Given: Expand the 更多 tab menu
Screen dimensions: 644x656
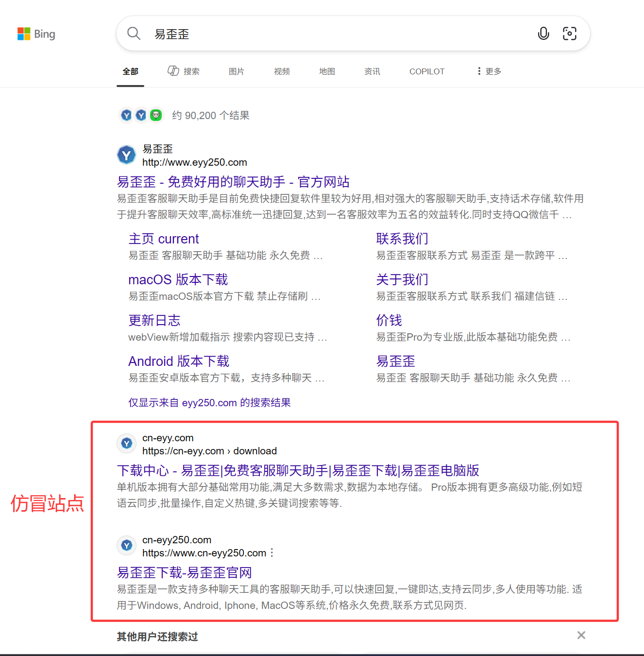Looking at the screenshot, I should (x=489, y=71).
